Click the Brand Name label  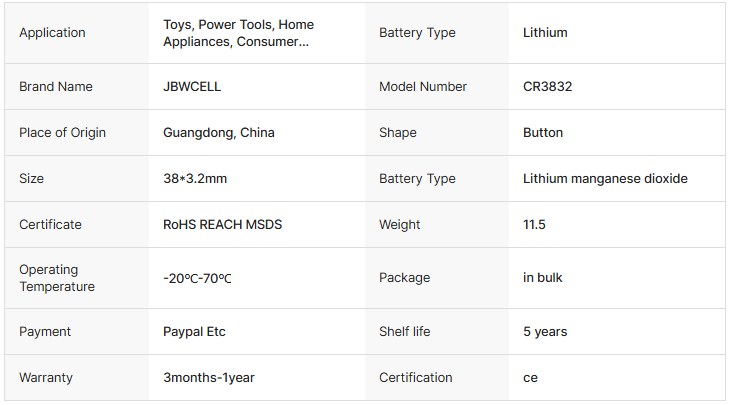point(55,87)
